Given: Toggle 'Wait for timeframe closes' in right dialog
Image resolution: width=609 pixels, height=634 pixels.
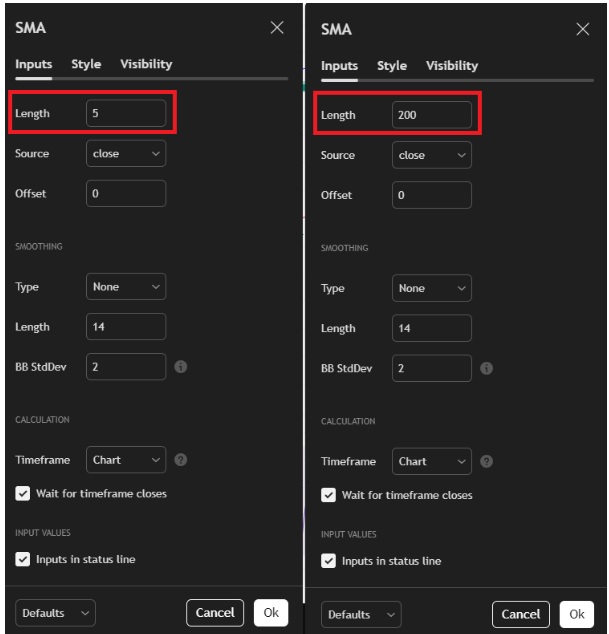Looking at the screenshot, I should 328,495.
